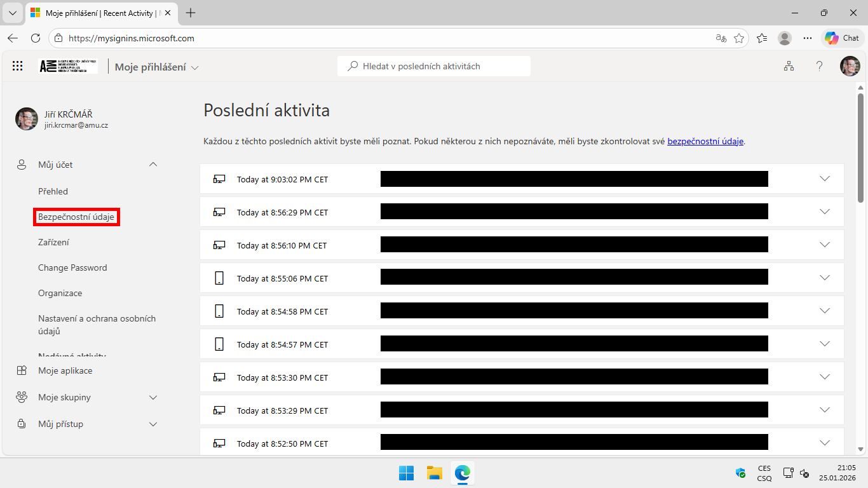This screenshot has height=488, width=868.
Task: Select Zařízení in the sidebar menu
Action: click(x=53, y=241)
